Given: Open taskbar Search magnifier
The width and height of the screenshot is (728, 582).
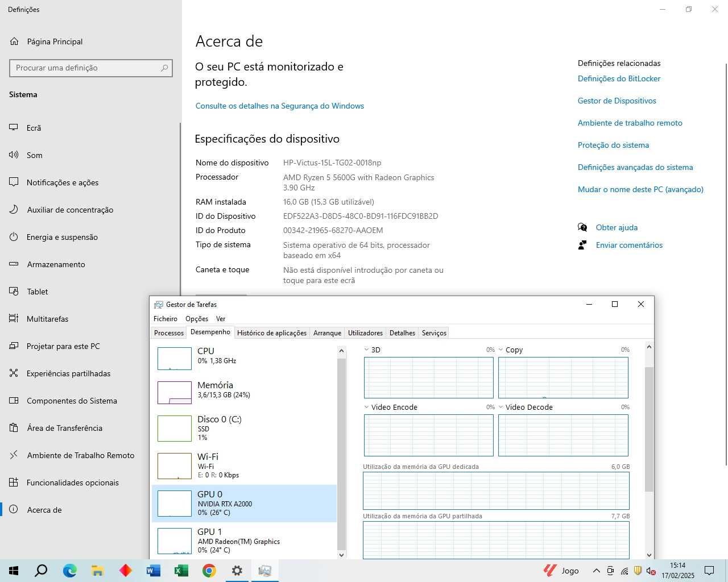Looking at the screenshot, I should pos(41,571).
